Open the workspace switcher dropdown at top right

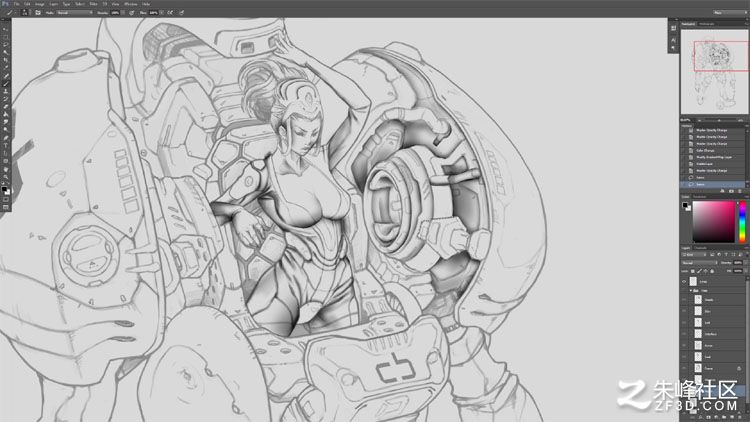click(x=730, y=12)
